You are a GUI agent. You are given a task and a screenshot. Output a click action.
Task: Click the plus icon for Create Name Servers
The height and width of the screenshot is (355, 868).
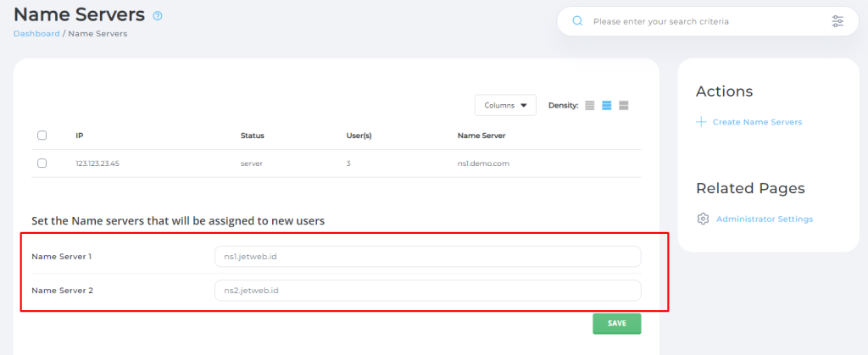click(x=701, y=122)
